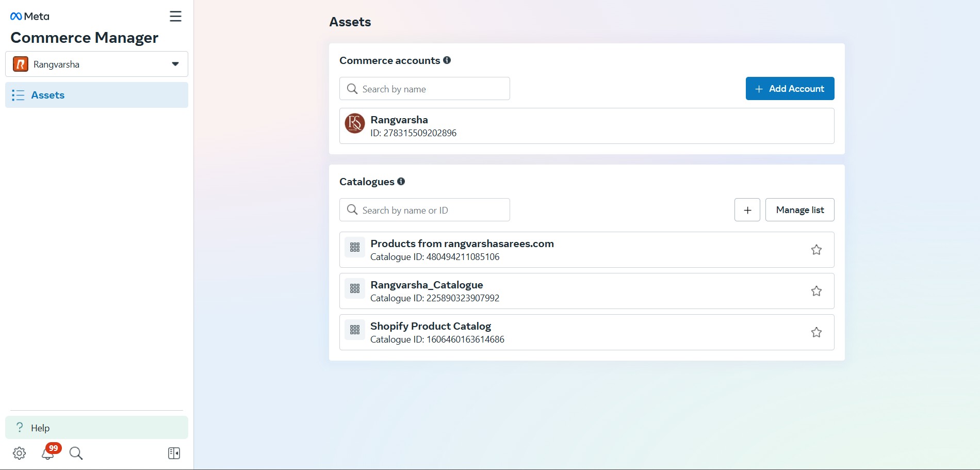Toggle star on the Shopify Product Catalog
Viewport: 980px width, 470px height.
click(x=816, y=332)
